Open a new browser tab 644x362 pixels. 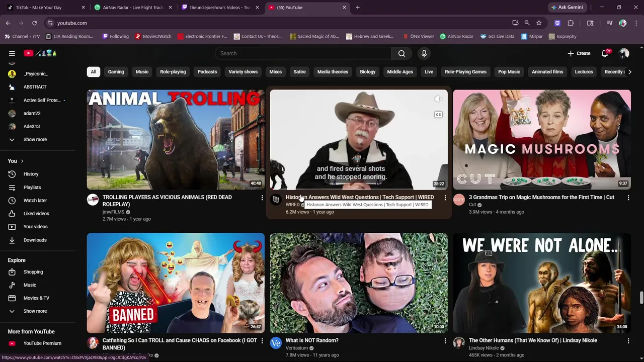pos(358,8)
